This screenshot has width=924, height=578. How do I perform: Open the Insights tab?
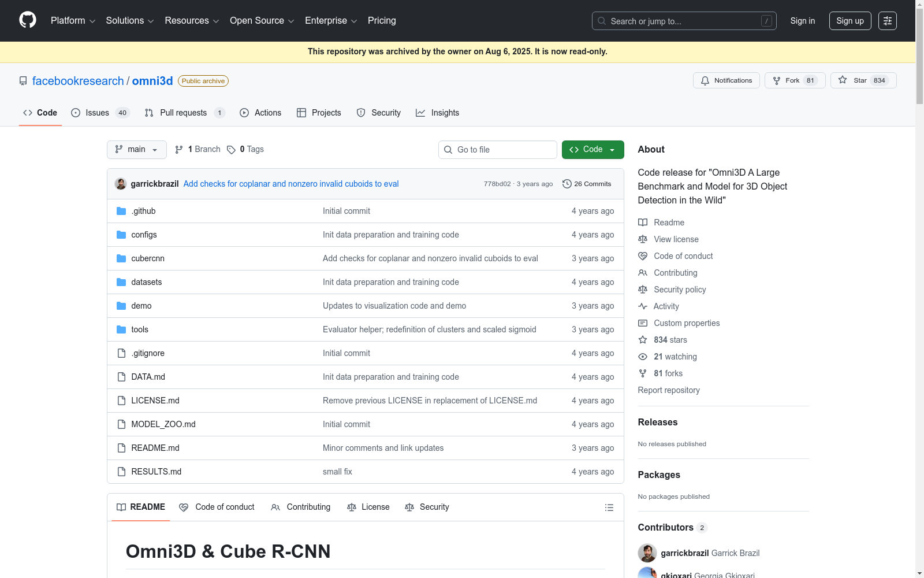click(x=438, y=113)
